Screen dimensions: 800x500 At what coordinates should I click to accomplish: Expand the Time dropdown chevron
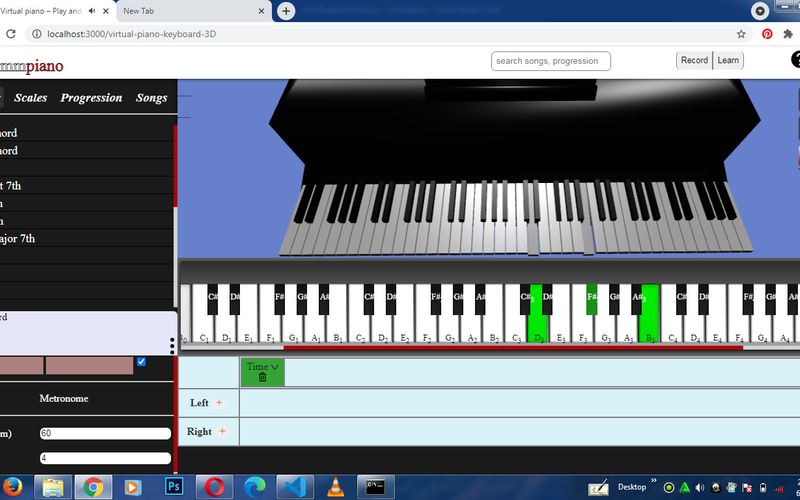[274, 367]
